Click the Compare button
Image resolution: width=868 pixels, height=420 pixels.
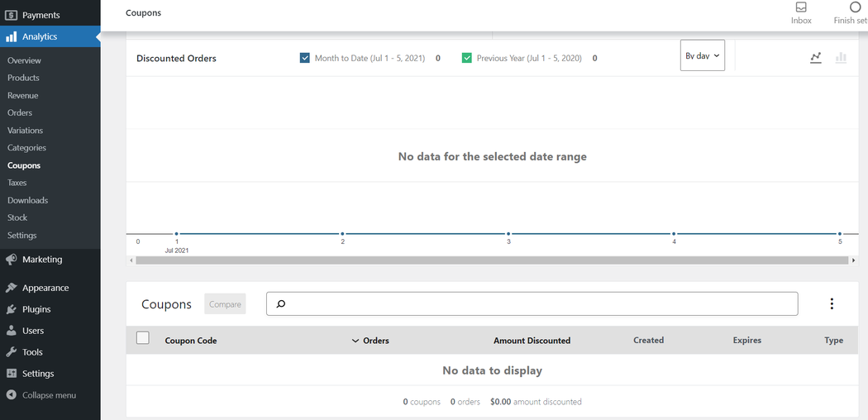coord(225,303)
